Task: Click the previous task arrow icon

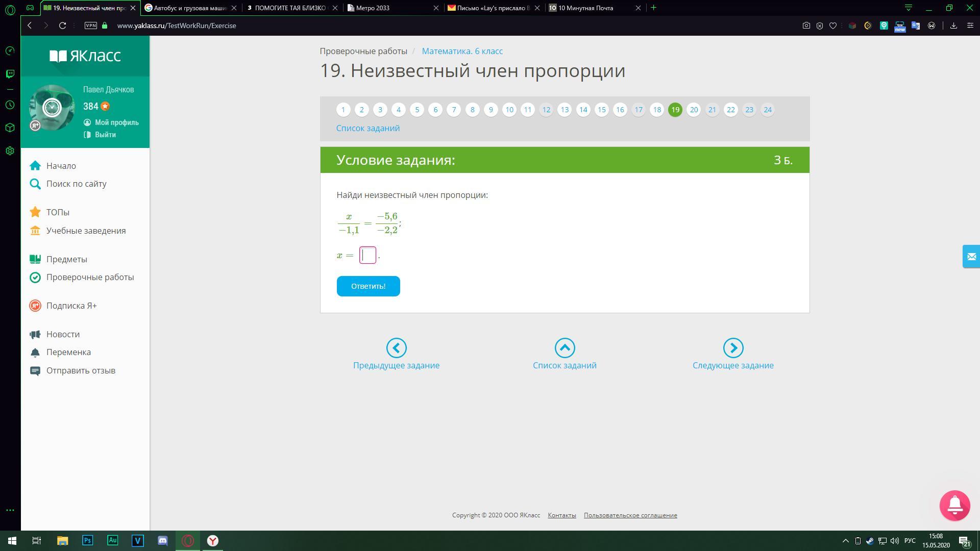Action: coord(396,348)
